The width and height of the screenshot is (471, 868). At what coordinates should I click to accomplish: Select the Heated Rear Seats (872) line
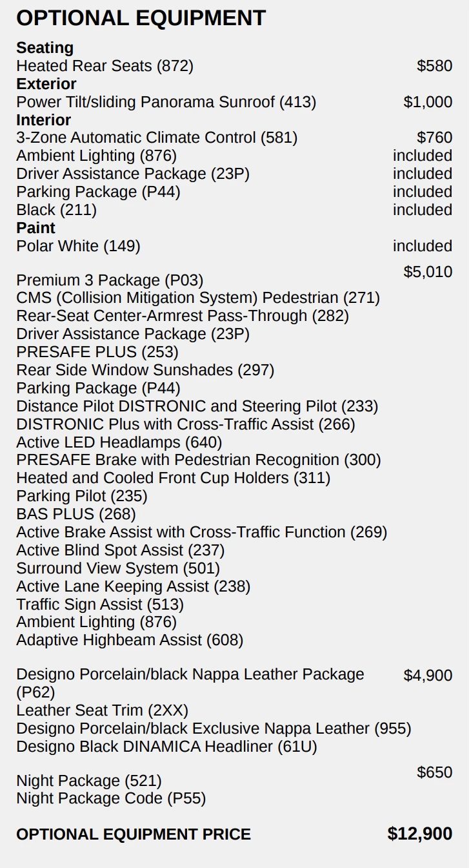(x=105, y=66)
